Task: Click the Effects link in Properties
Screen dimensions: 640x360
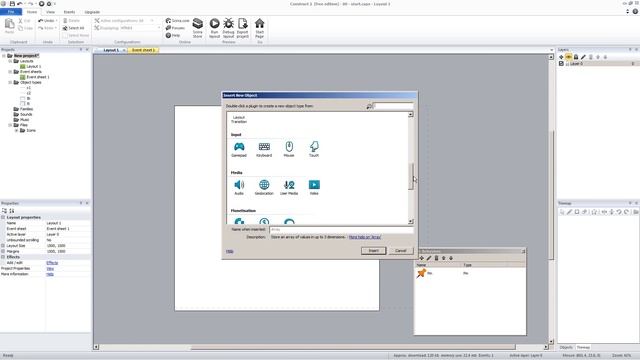Action: tap(52, 263)
